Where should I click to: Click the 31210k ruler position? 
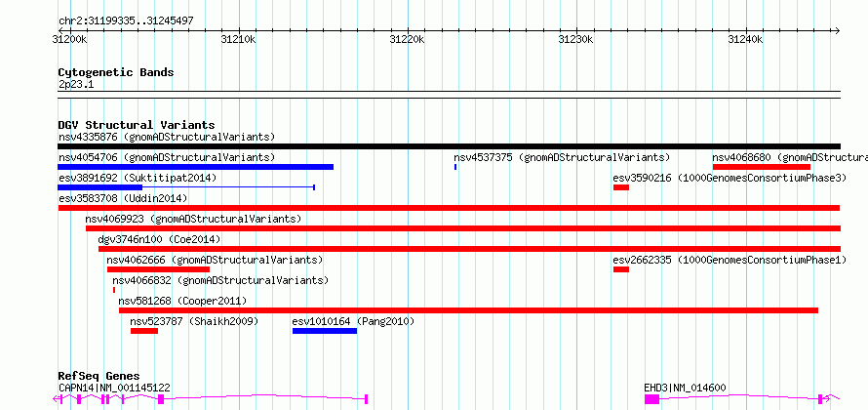(x=239, y=39)
